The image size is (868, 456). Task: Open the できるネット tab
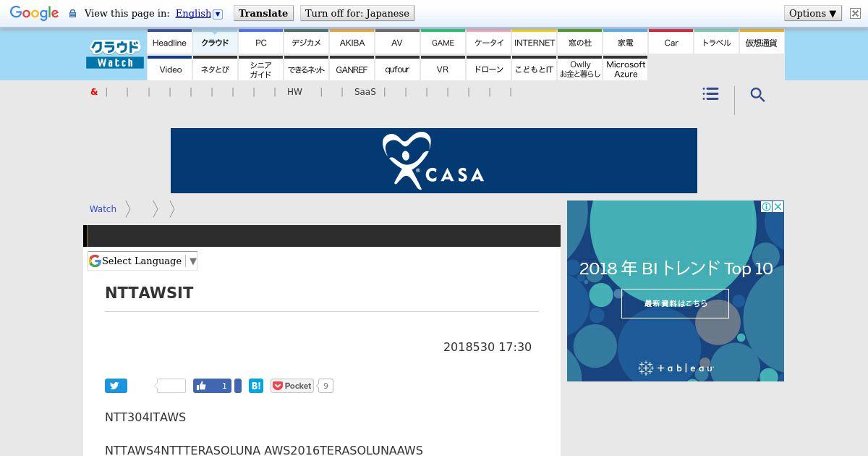click(x=306, y=69)
